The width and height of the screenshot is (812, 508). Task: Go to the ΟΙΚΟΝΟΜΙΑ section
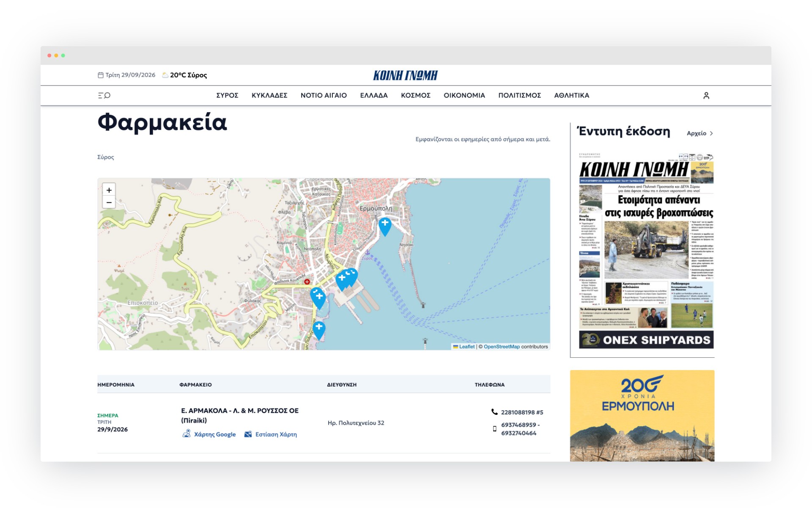coord(464,95)
